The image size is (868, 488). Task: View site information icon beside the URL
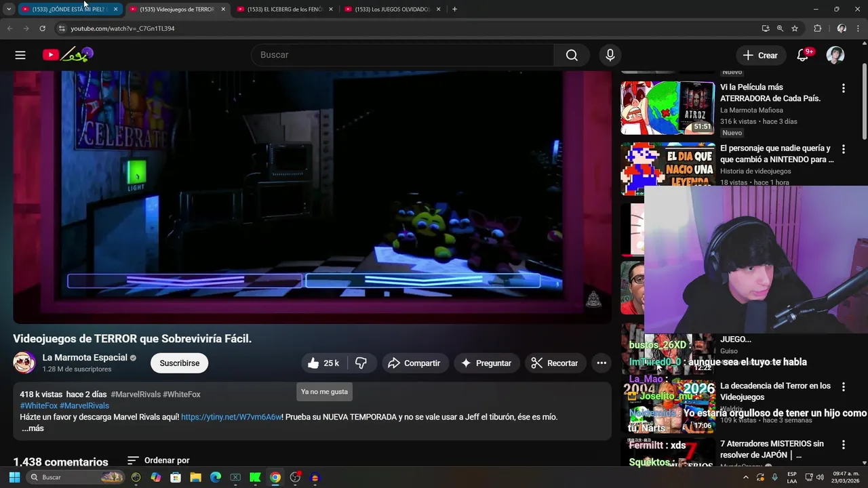pyautogui.click(x=62, y=28)
